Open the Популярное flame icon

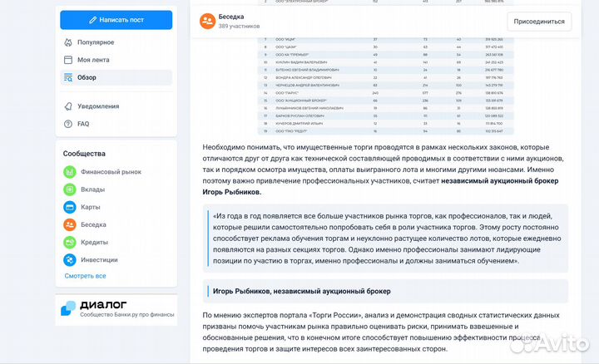(x=68, y=42)
